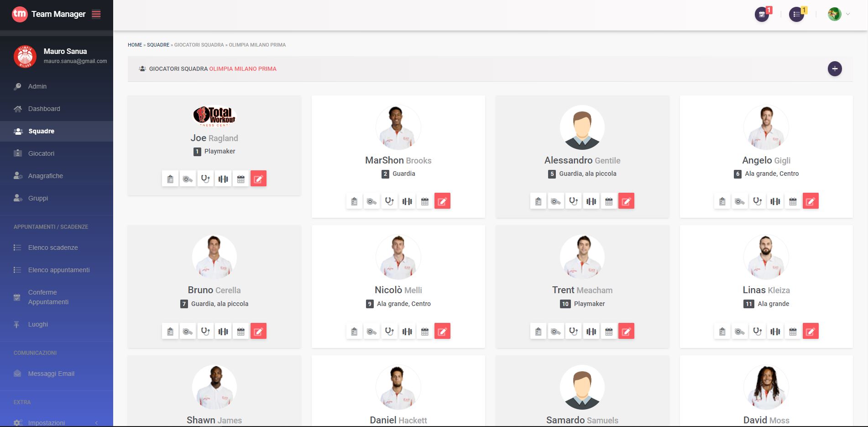This screenshot has width=868, height=427.
Task: Open Alessandro Gentile's stethoscope medical icon
Action: pyautogui.click(x=574, y=201)
